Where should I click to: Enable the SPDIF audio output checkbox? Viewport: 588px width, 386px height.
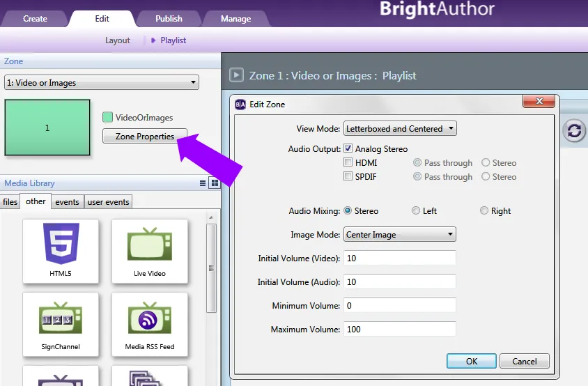pos(348,176)
